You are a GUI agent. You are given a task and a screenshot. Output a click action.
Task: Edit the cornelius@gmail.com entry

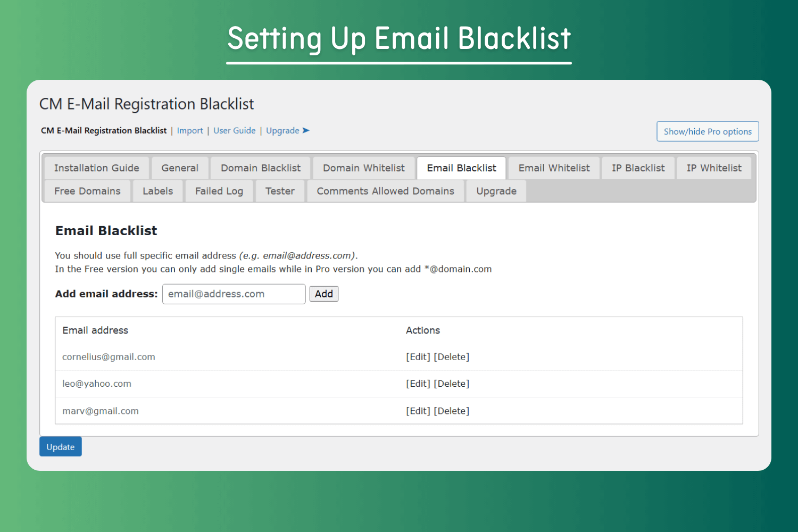coord(418,357)
